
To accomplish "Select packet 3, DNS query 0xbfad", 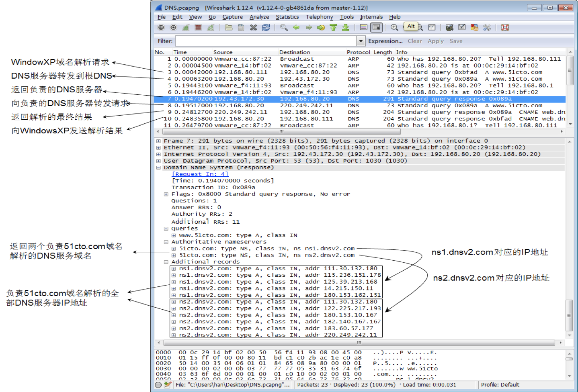I will pos(360,72).
